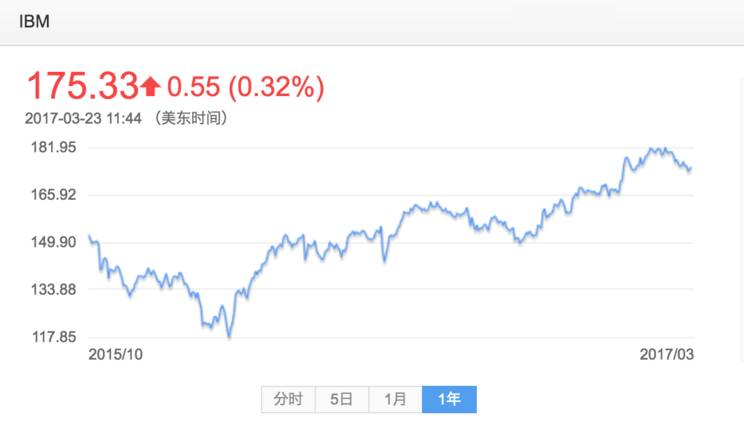Click the 0.55 (0.32%) change value
744x432 pixels.
(x=245, y=87)
